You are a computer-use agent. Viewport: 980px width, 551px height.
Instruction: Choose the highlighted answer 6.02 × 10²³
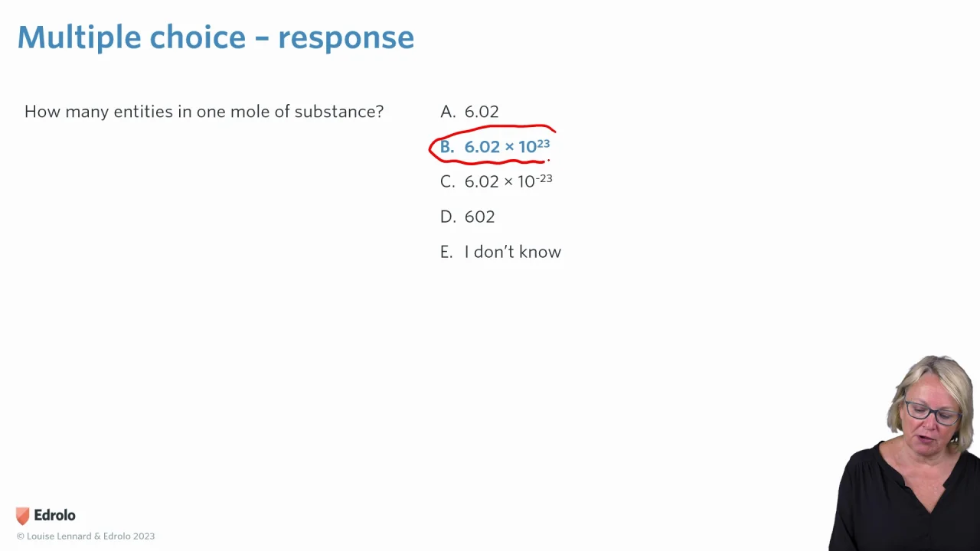[506, 146]
